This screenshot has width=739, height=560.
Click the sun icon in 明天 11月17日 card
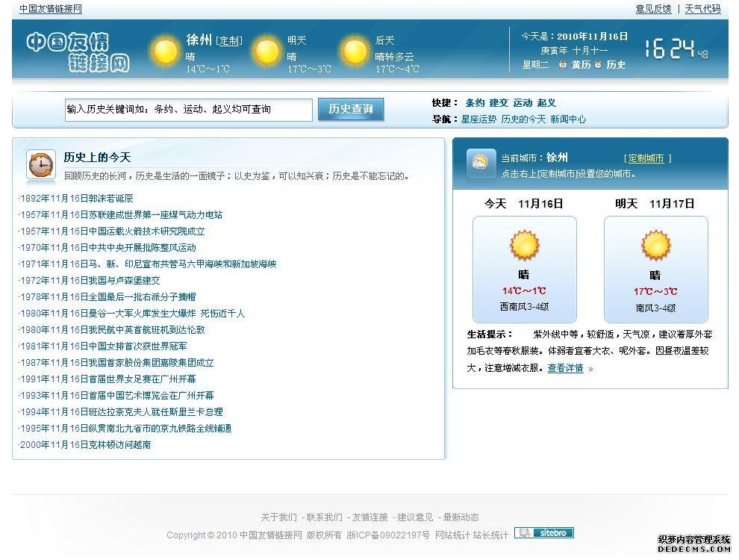[x=655, y=244]
